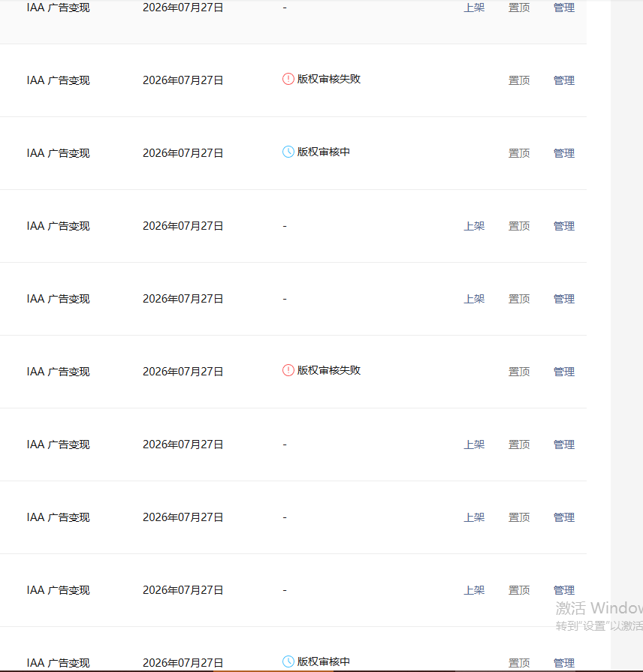Viewport: 643px width, 672px height.
Task: Open 管理 for the first 版权审核中 row
Action: pos(564,153)
